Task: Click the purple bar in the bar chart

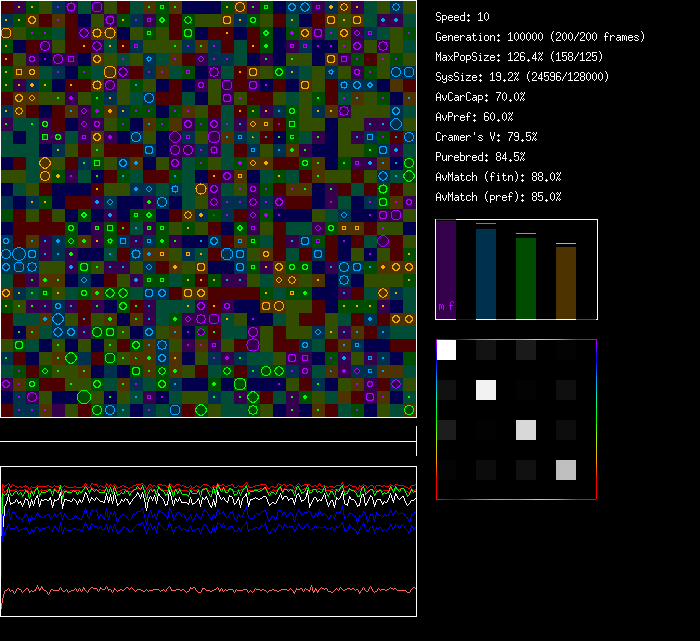Action: pyautogui.click(x=446, y=268)
